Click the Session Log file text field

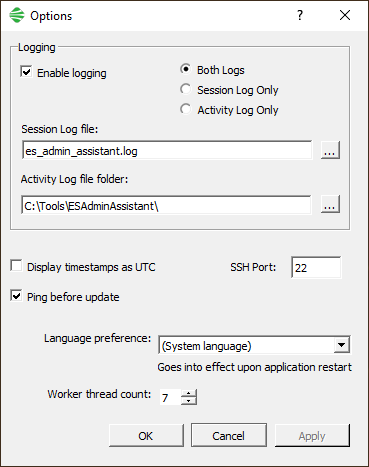point(167,151)
